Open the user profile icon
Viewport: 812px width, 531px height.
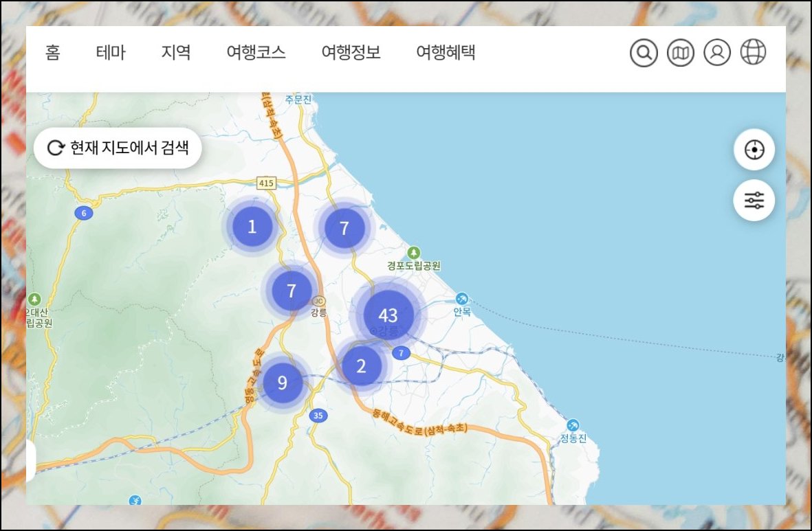(x=717, y=52)
